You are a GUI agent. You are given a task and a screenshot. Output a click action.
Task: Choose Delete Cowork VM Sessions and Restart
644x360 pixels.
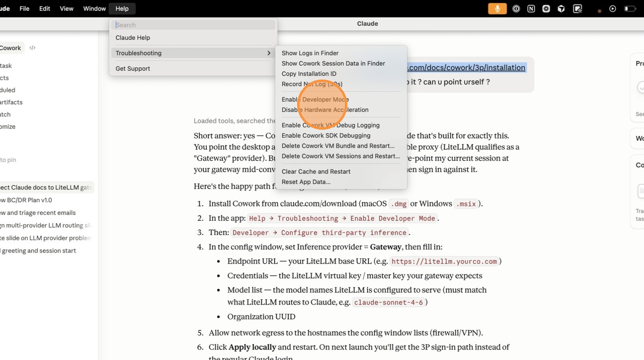(341, 156)
